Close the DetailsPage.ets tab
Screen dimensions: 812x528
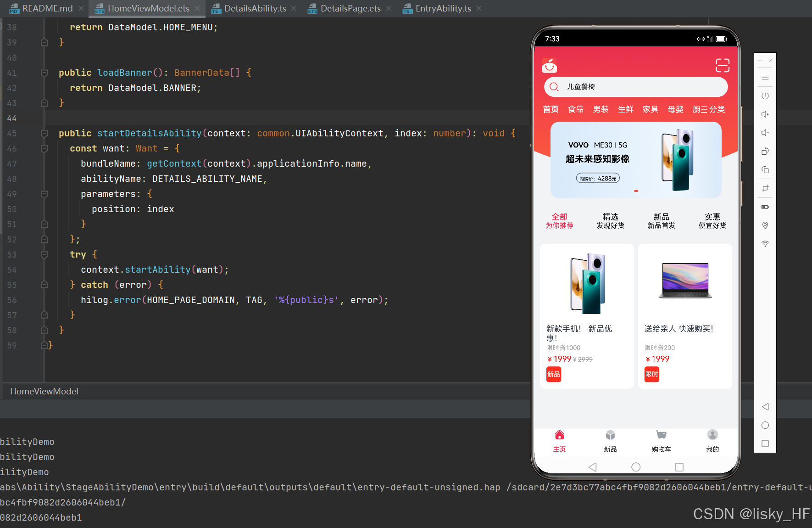(389, 8)
